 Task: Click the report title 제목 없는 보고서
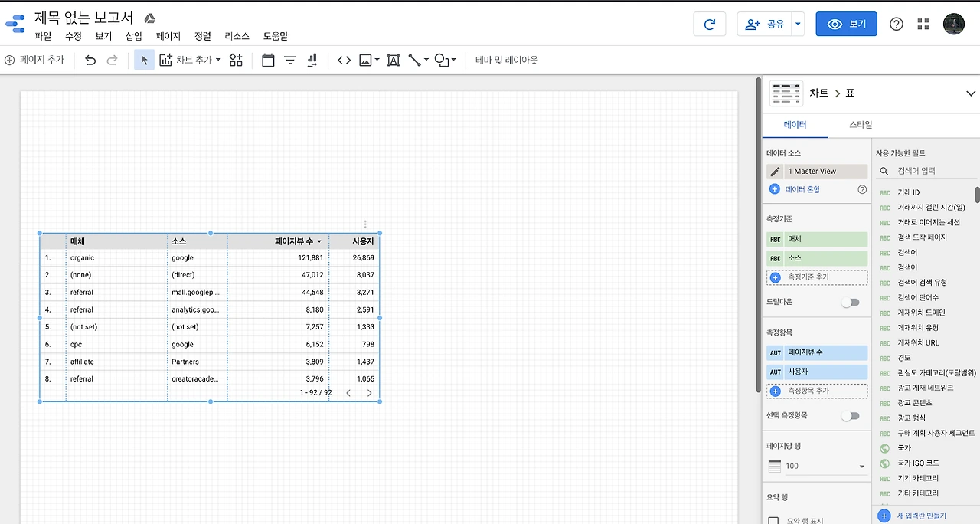(83, 17)
